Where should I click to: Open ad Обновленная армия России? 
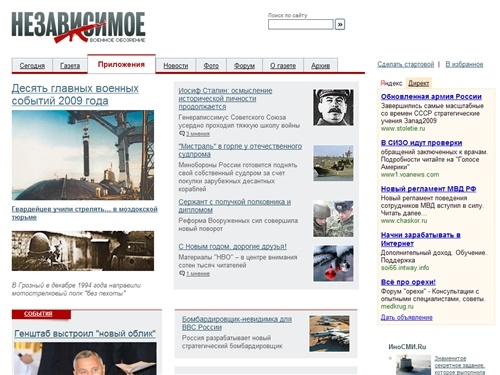click(431, 97)
